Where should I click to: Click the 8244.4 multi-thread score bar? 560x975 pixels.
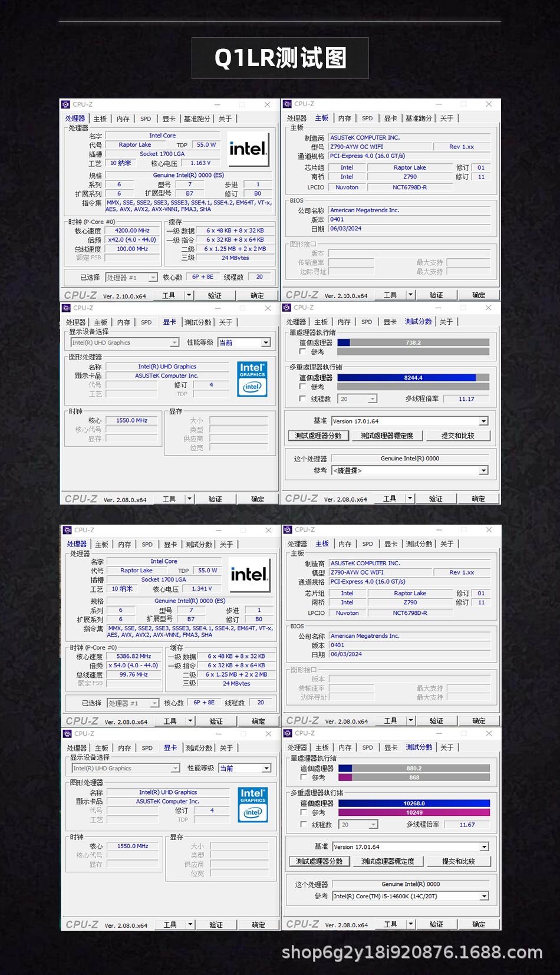tap(413, 378)
